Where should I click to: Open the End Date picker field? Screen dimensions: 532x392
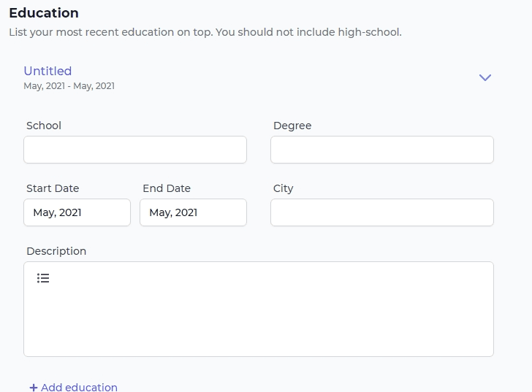pos(193,212)
